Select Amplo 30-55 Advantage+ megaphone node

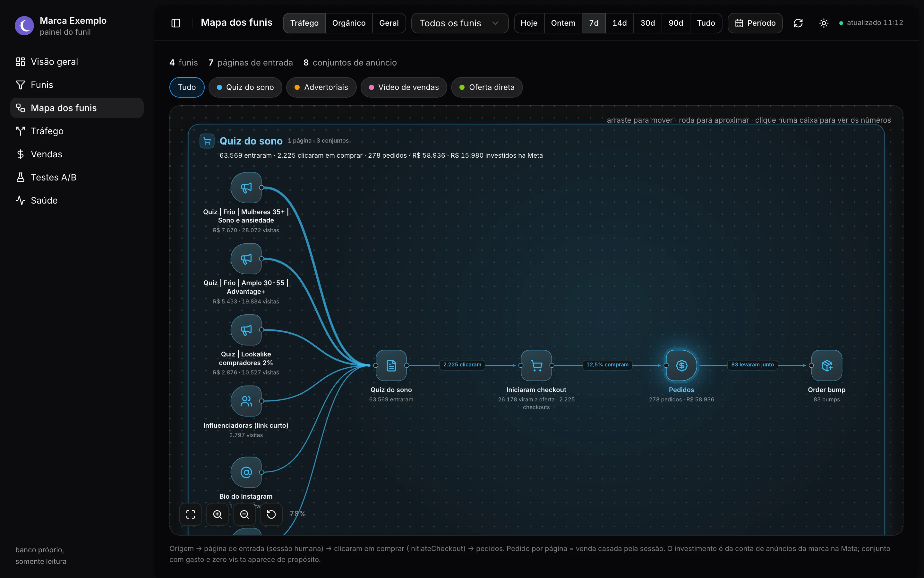pos(246,259)
